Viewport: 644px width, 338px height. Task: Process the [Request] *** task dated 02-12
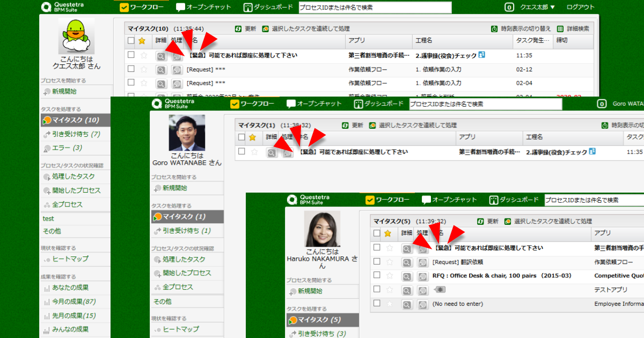(177, 70)
